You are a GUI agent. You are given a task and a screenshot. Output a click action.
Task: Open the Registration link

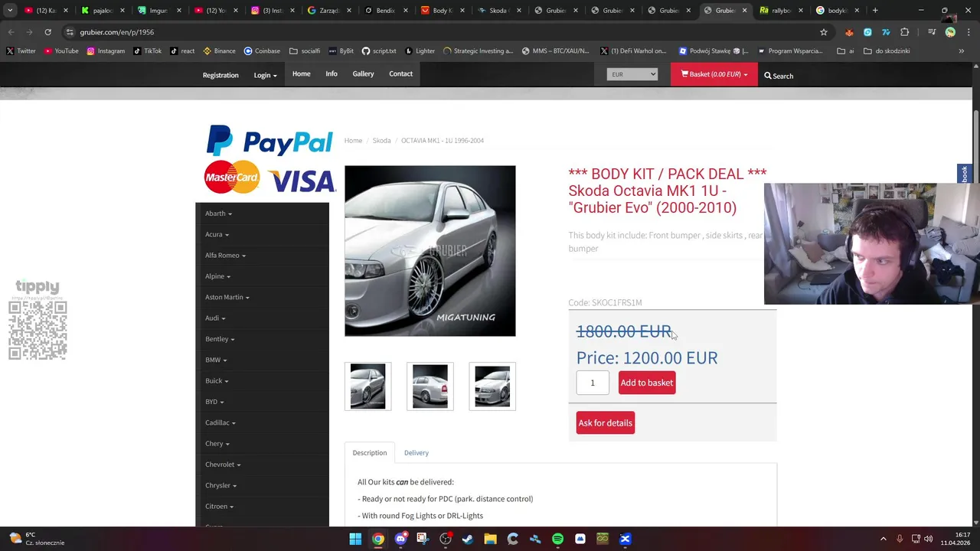220,75
